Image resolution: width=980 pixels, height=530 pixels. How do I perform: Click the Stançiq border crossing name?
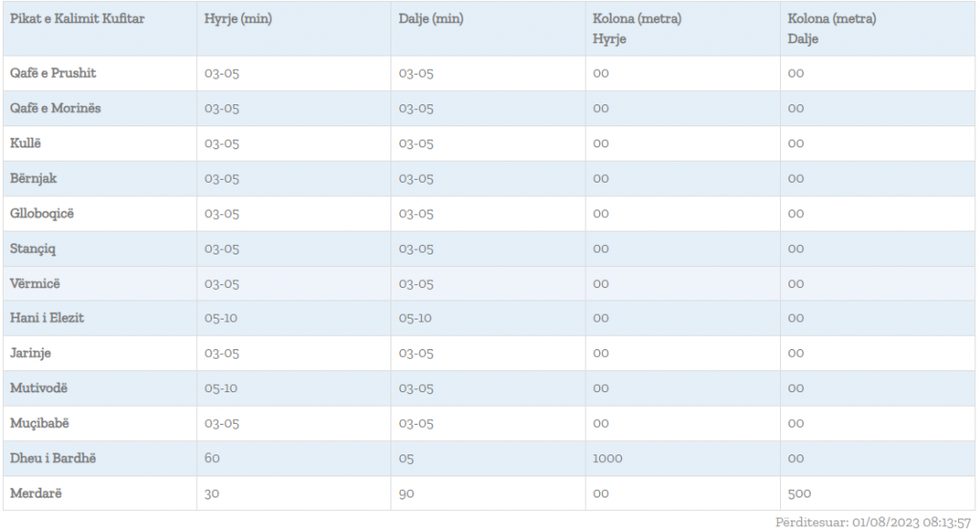33,249
